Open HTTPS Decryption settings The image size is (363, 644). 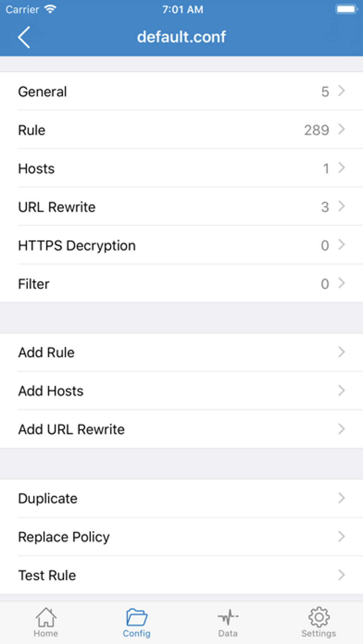(181, 245)
